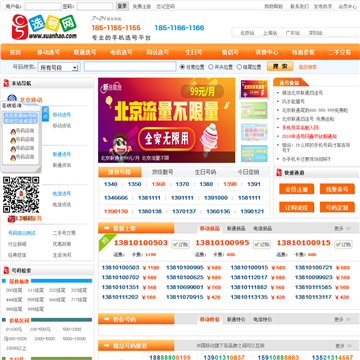Click number 13810111202 priced ¥560
360x360 pixels.
tap(120, 297)
